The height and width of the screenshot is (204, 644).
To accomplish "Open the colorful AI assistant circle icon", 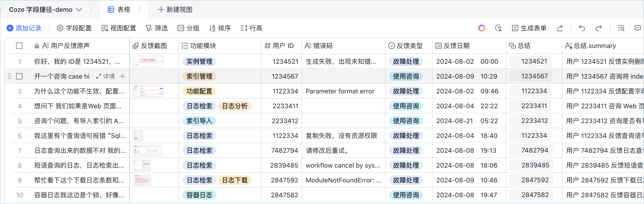I will pyautogui.click(x=481, y=28).
